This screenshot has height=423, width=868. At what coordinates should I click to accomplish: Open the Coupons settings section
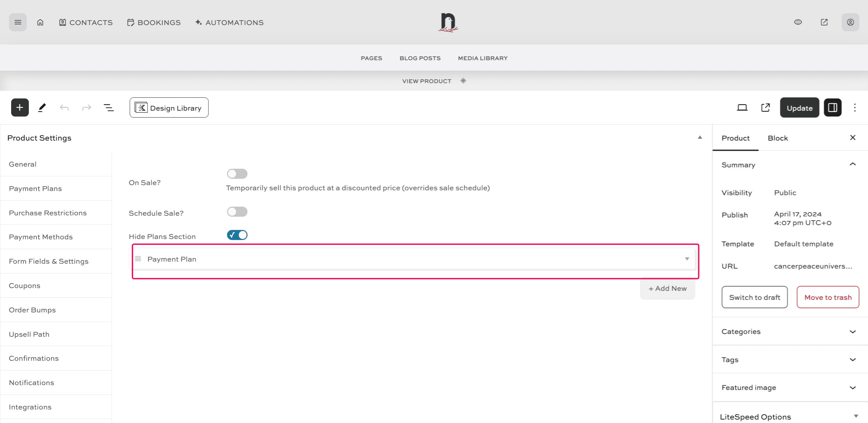coord(25,286)
